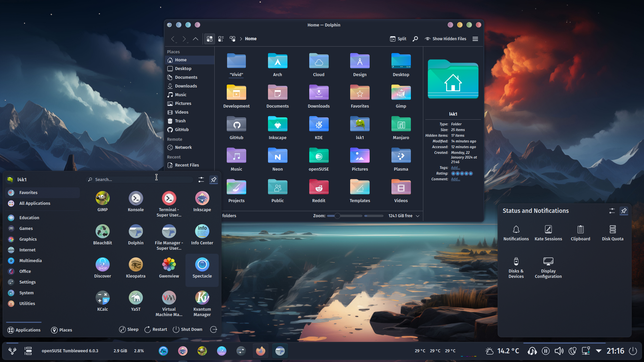Open Recent Files in Dolphin sidebar
The width and height of the screenshot is (644, 362).
click(190, 165)
